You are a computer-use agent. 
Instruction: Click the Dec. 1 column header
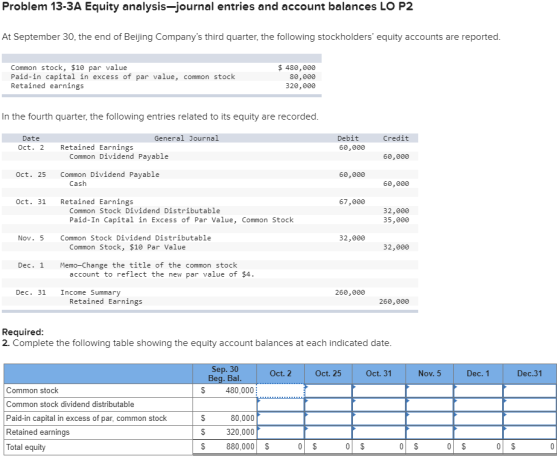point(478,374)
